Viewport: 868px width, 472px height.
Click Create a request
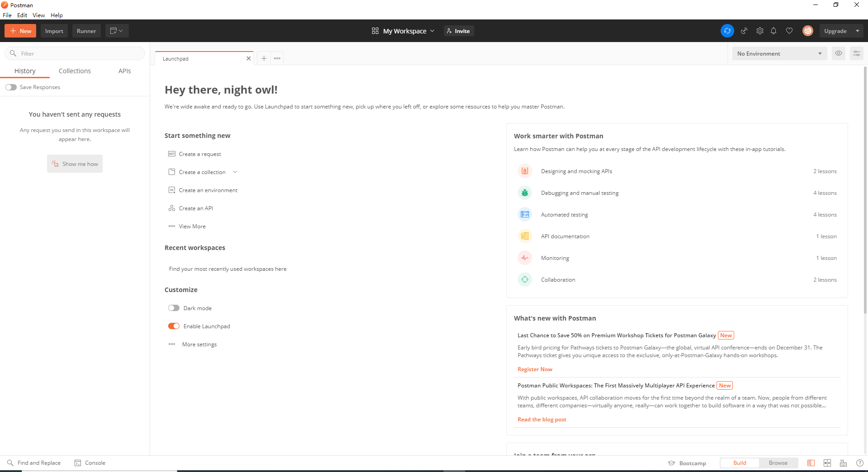195,154
